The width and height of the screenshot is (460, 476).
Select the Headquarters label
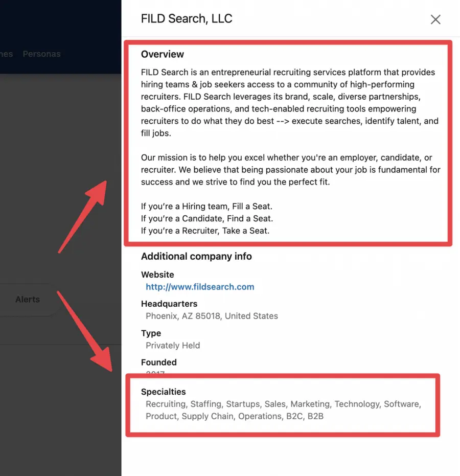pyautogui.click(x=169, y=304)
